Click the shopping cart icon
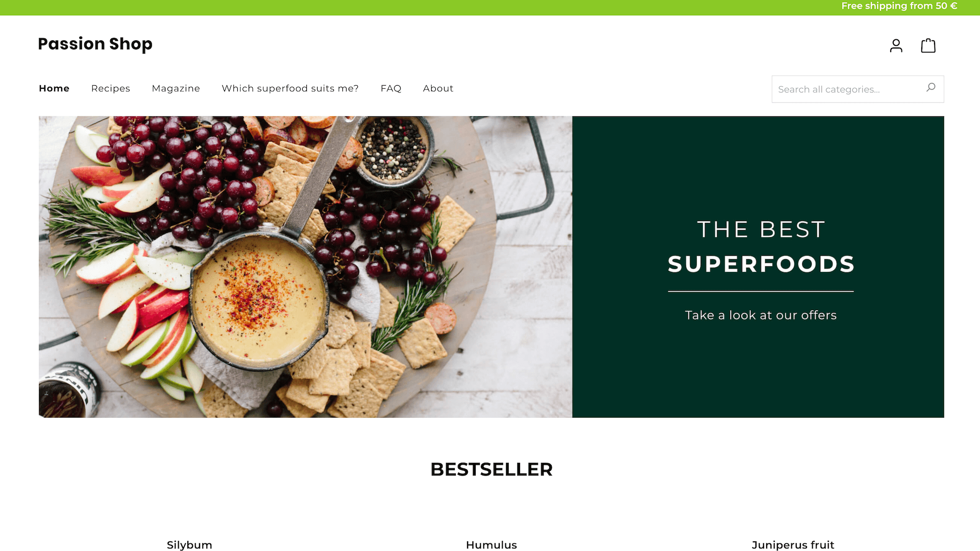 pos(929,45)
